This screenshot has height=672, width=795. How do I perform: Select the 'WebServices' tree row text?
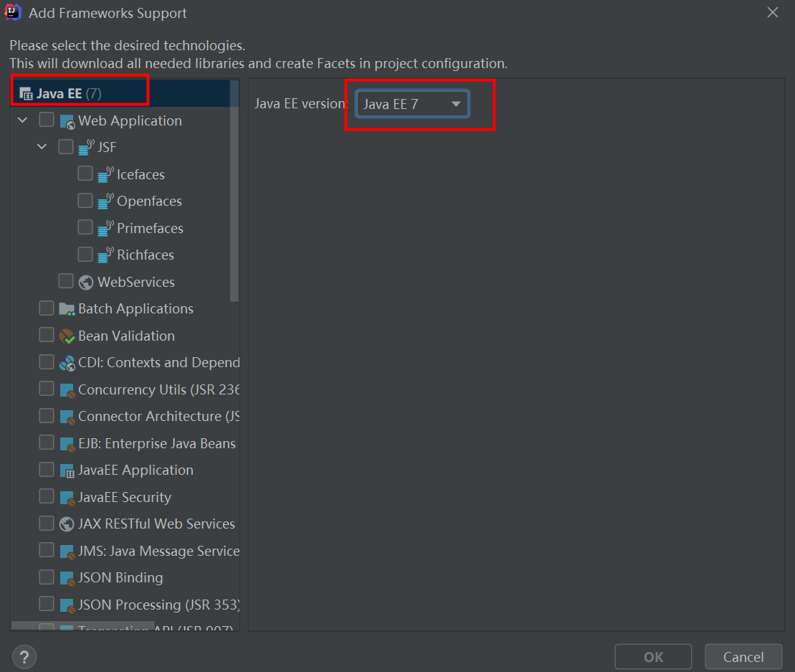click(x=136, y=282)
